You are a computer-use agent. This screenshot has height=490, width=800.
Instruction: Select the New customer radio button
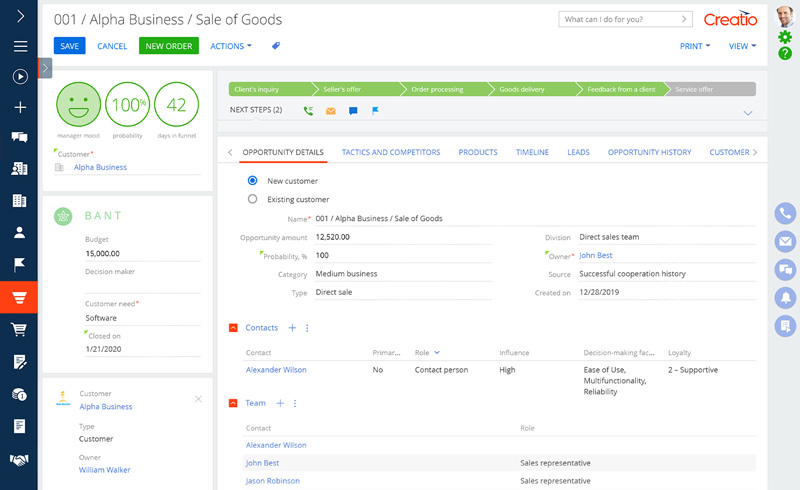252,181
